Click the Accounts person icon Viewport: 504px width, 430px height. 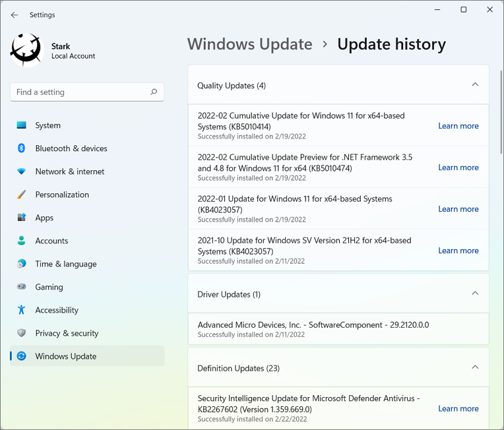coord(22,241)
